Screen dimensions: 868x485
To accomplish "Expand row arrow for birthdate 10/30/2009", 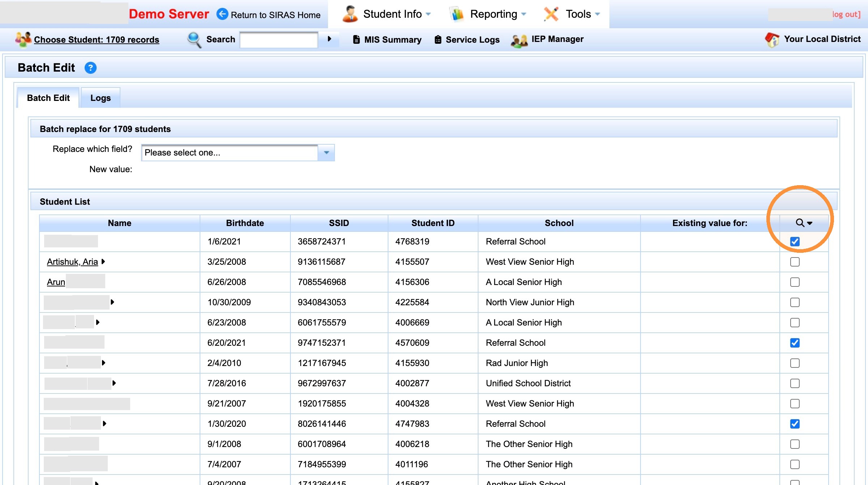I will [x=112, y=302].
